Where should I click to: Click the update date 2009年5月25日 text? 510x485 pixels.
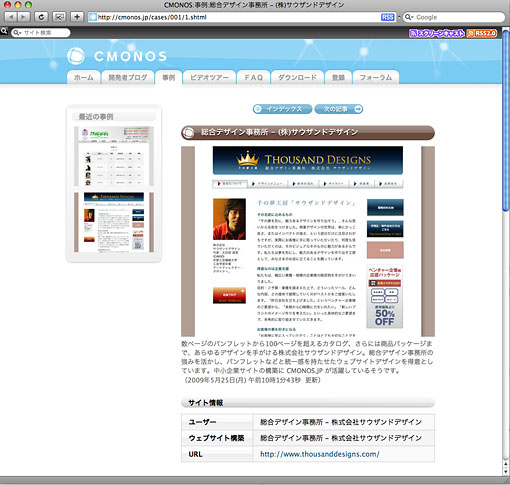coord(251,380)
